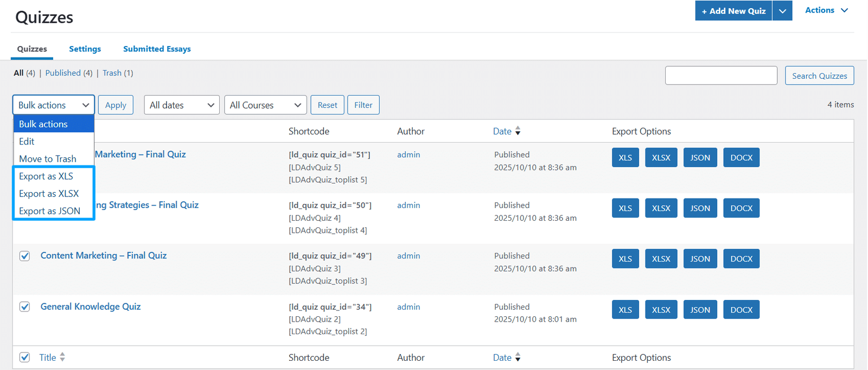Choose Bulk actions option in list
The height and width of the screenshot is (370, 868).
(x=54, y=124)
